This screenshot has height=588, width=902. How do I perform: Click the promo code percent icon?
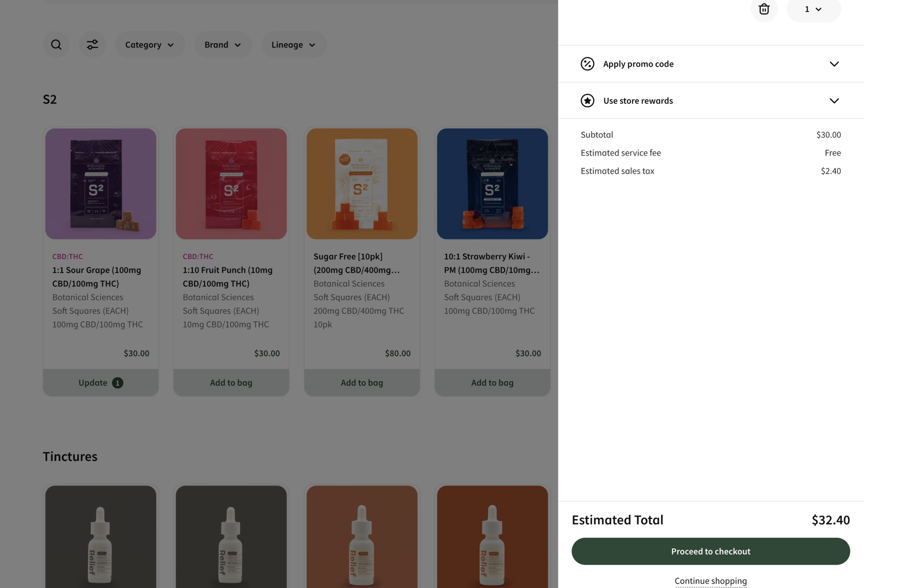(x=587, y=64)
